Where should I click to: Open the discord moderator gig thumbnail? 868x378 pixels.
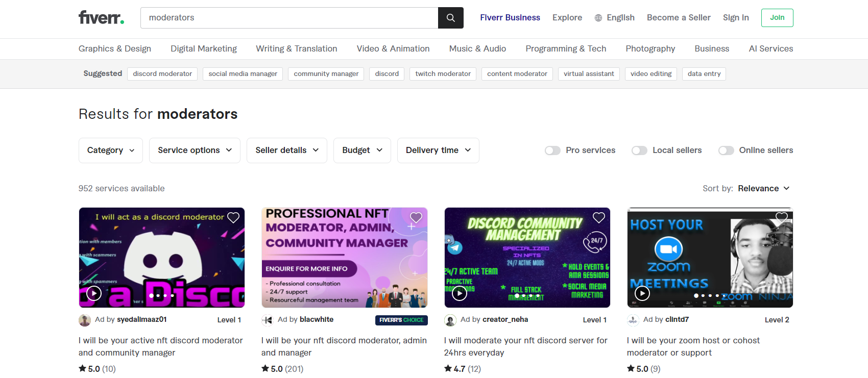[x=162, y=258]
